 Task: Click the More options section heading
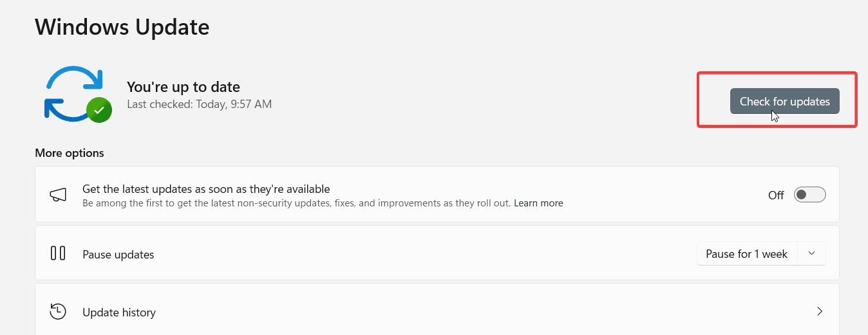[70, 153]
